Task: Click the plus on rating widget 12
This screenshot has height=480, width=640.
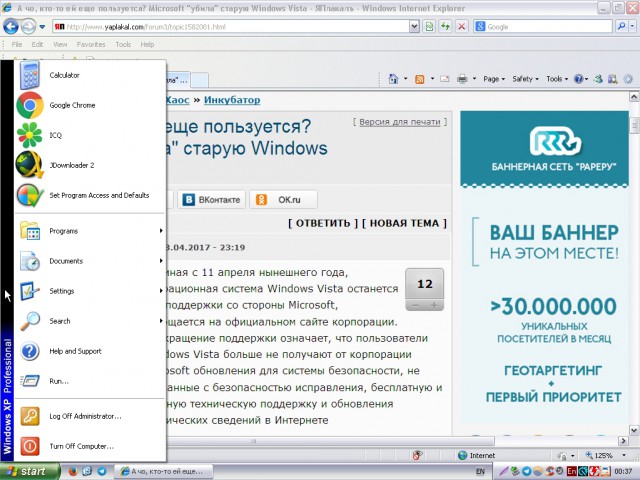Action: (x=434, y=305)
